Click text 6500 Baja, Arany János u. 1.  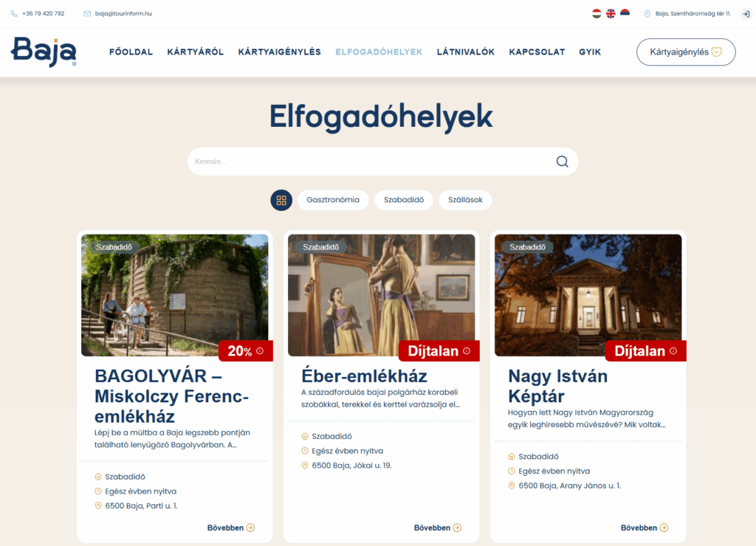click(x=570, y=485)
